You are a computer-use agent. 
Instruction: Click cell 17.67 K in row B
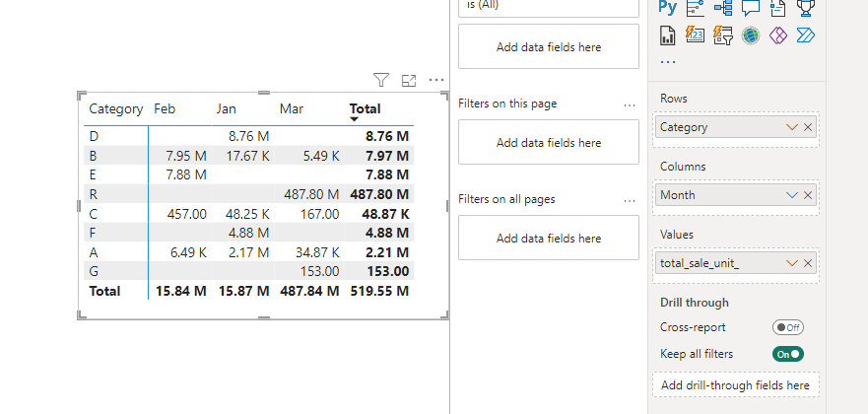248,156
